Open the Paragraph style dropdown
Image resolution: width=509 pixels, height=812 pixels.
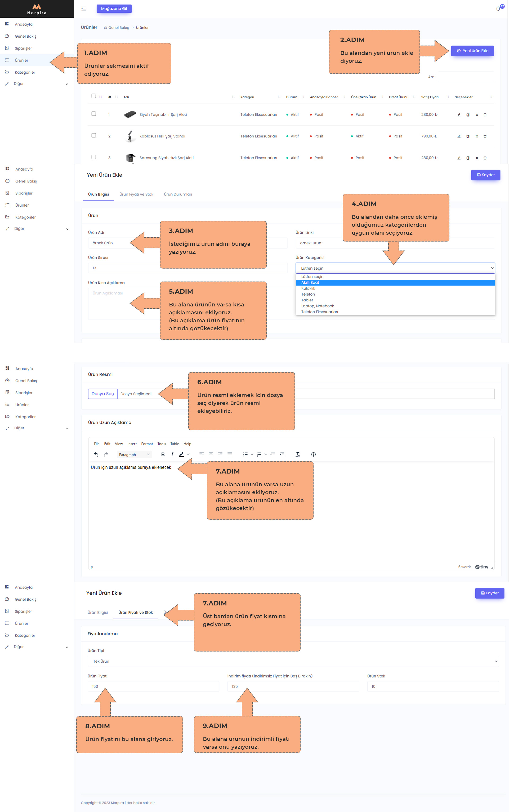pos(134,455)
